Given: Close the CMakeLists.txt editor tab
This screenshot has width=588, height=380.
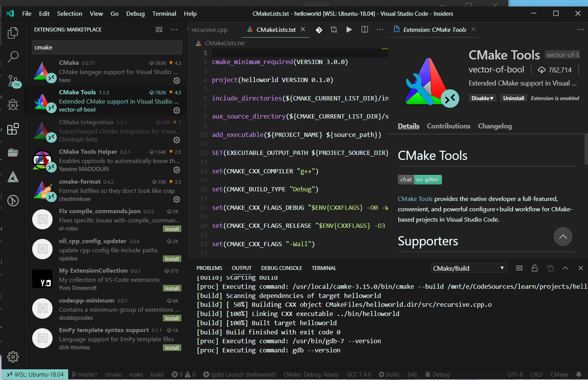Looking at the screenshot, I should [x=303, y=29].
